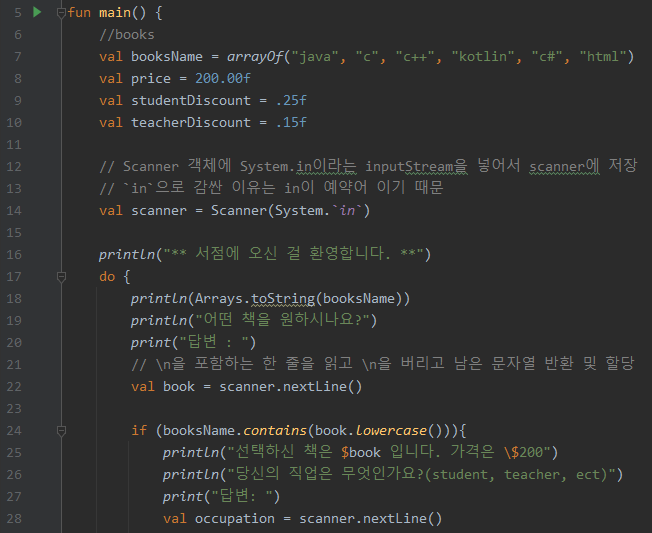Click "student, teacher, ect" prompt text
This screenshot has height=533, width=652.
516,474
